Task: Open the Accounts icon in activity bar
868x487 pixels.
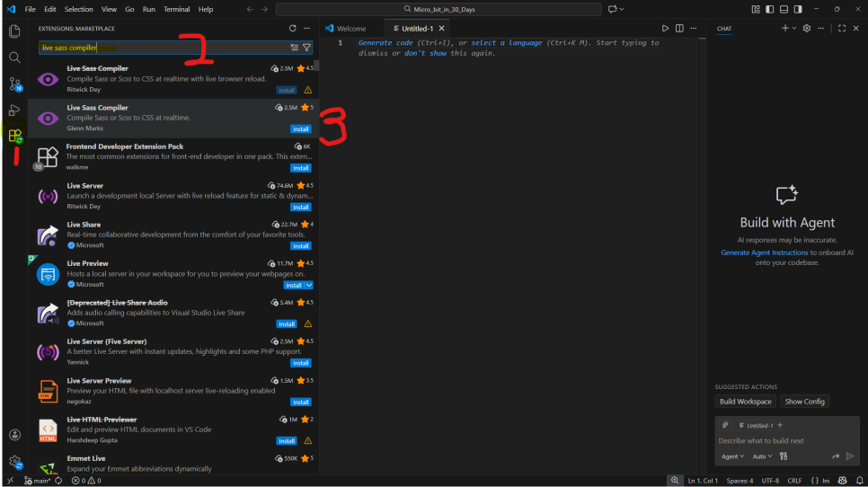Action: (x=14, y=435)
